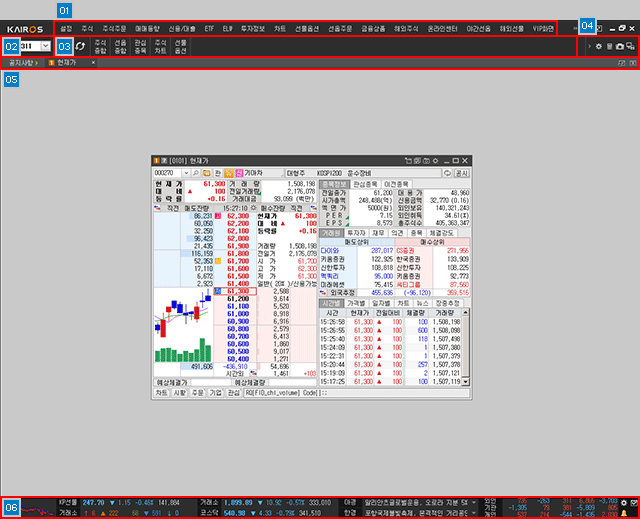Screen dimensions: 640x519
Task: Open the 설정 menu
Action: (x=66, y=29)
